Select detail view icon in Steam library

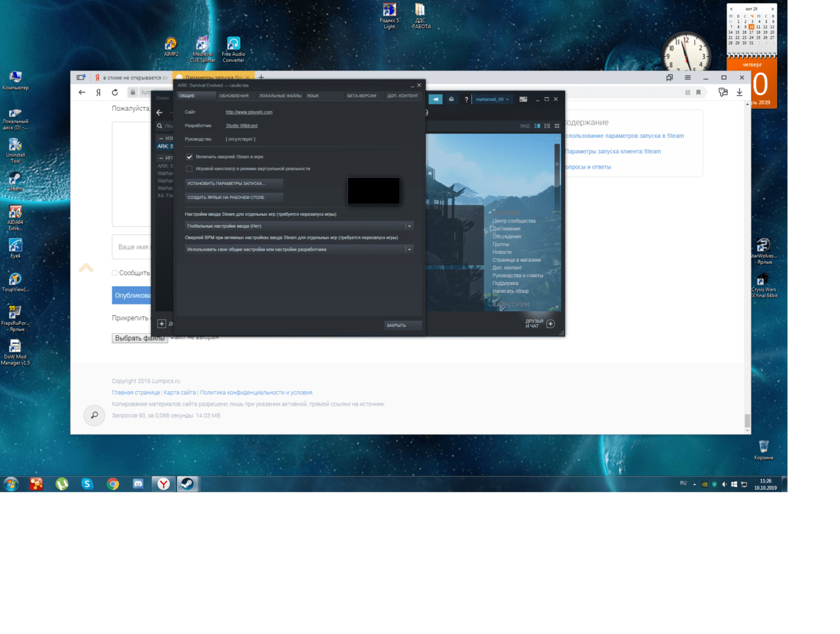click(x=537, y=126)
